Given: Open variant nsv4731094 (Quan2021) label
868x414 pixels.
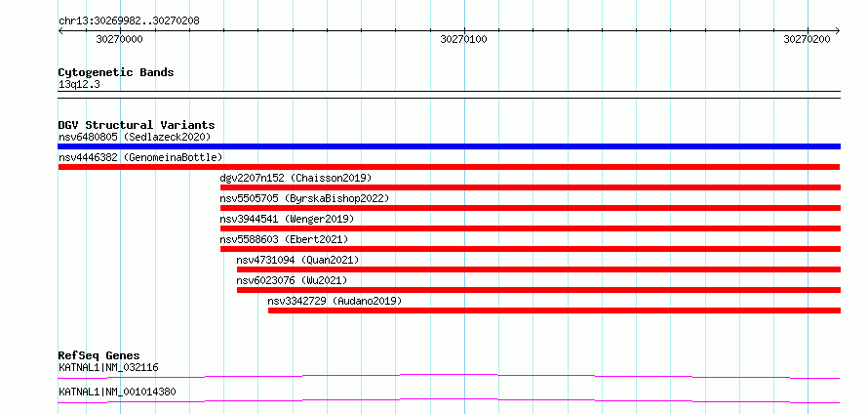Looking at the screenshot, I should (x=297, y=260).
